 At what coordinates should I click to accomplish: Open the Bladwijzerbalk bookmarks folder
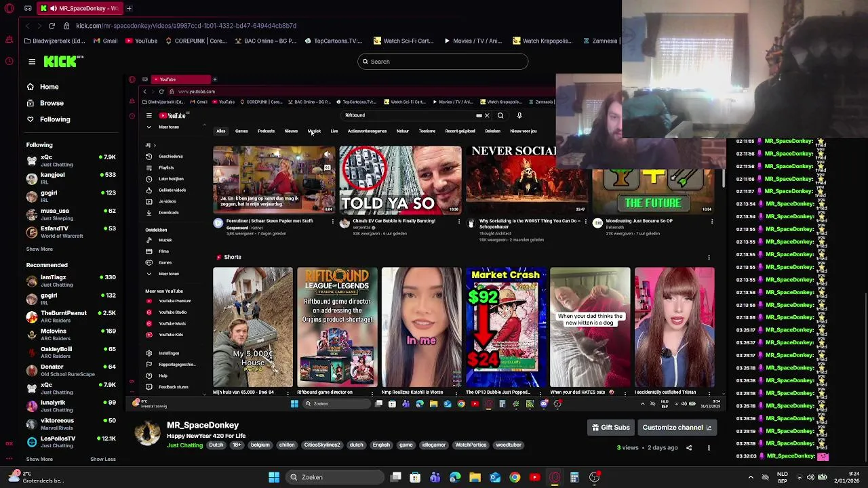point(54,41)
